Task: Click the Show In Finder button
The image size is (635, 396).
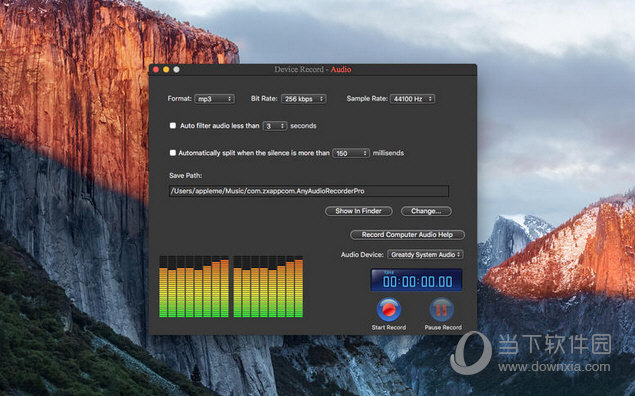Action: (x=358, y=211)
